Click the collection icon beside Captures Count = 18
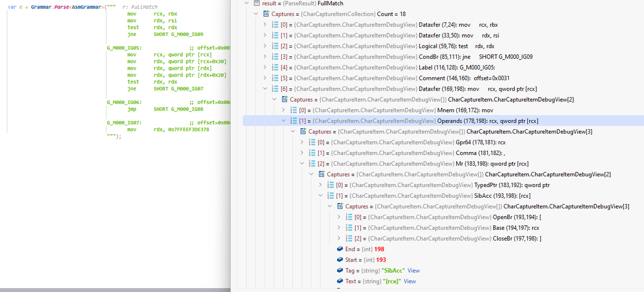This screenshot has height=292, width=644. (x=266, y=14)
